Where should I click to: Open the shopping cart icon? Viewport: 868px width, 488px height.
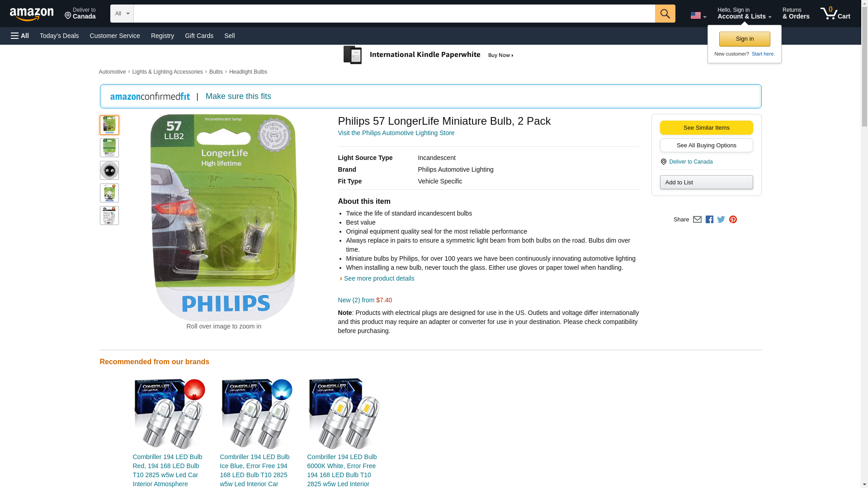tap(835, 14)
